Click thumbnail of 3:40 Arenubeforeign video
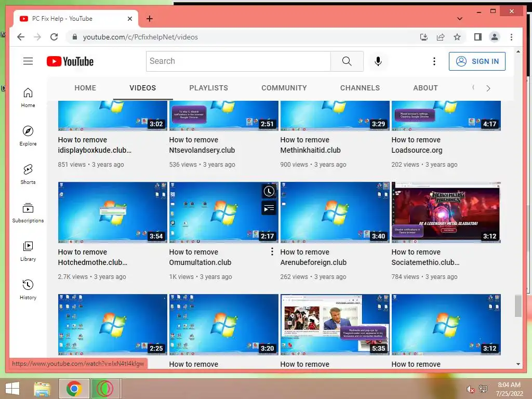 click(335, 212)
